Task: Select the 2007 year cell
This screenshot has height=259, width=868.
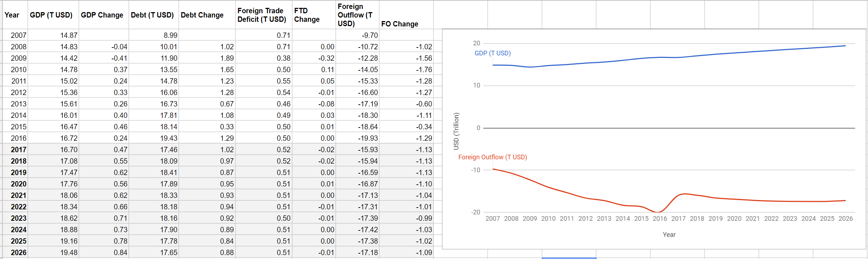Action: (15, 35)
